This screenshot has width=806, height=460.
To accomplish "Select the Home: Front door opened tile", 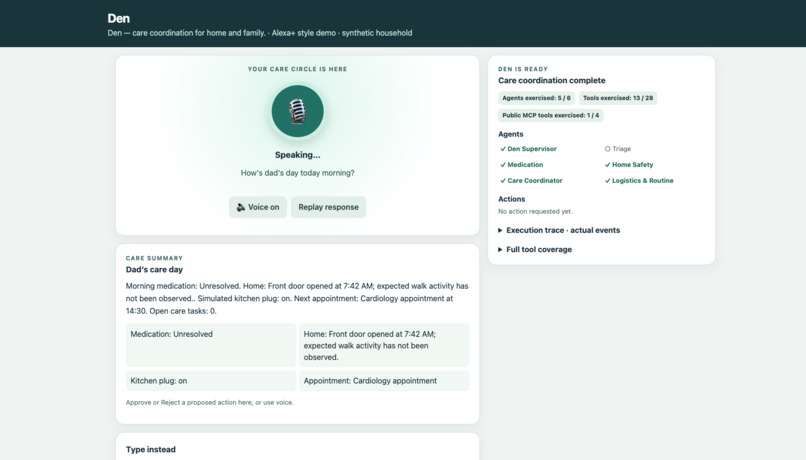I will click(384, 345).
